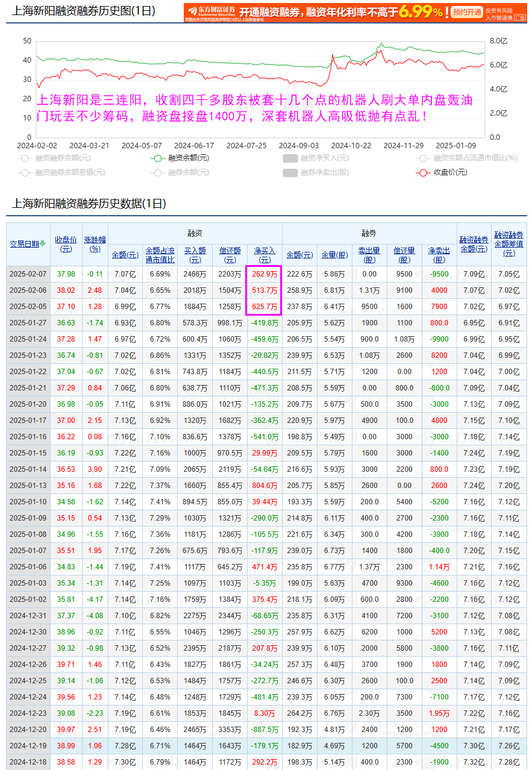
Task: Click the 804.6万 net buy cell
Action: [264, 486]
